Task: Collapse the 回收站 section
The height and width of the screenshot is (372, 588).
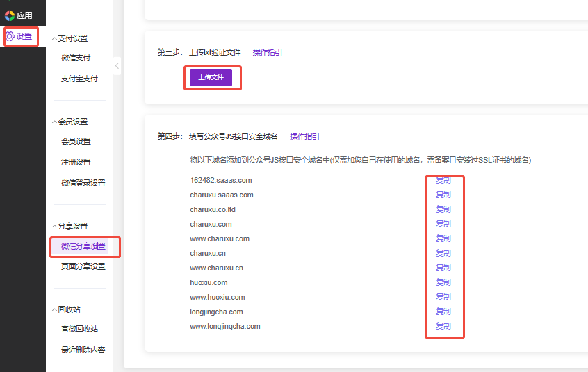Action: pos(56,310)
